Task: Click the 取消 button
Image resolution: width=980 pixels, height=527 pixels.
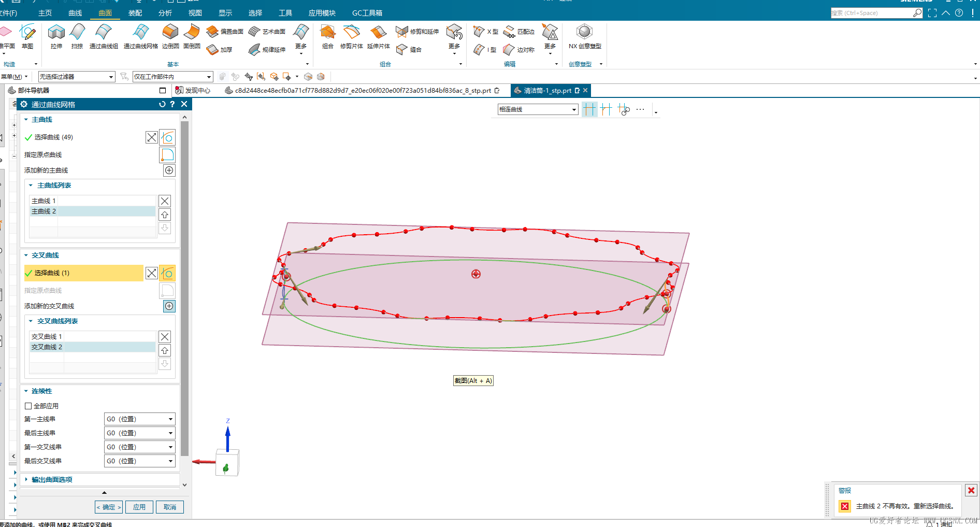Action: 170,507
